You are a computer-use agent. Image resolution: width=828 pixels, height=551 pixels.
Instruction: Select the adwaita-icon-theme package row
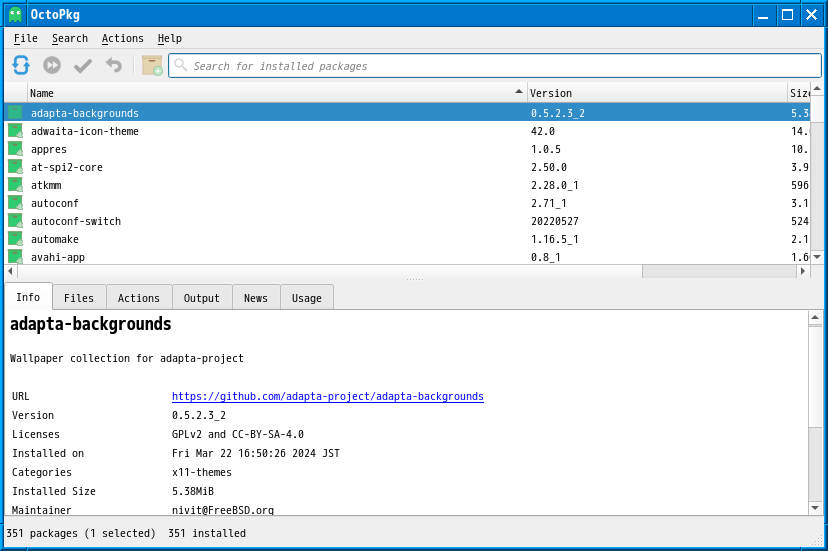pyautogui.click(x=407, y=131)
